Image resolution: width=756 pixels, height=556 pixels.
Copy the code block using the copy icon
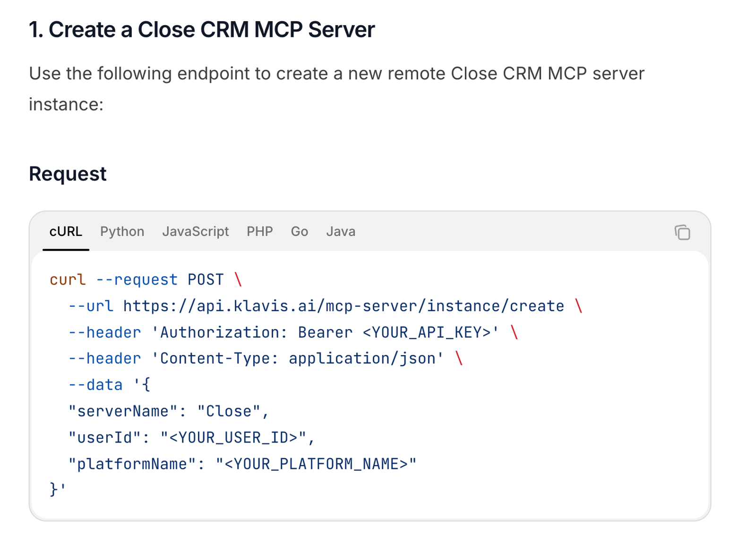click(x=682, y=232)
